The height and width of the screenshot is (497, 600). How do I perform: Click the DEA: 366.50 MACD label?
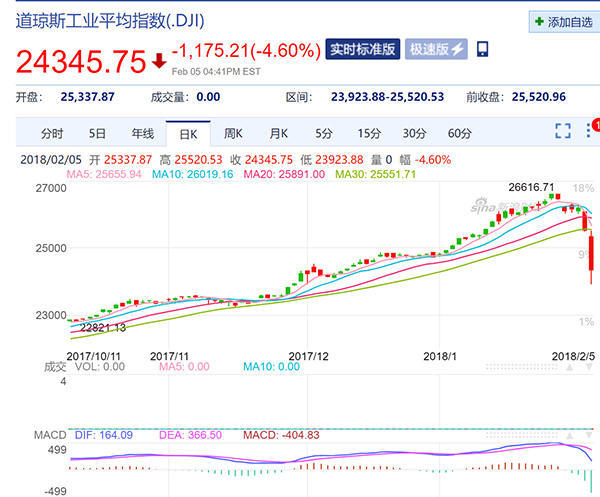[x=190, y=435]
